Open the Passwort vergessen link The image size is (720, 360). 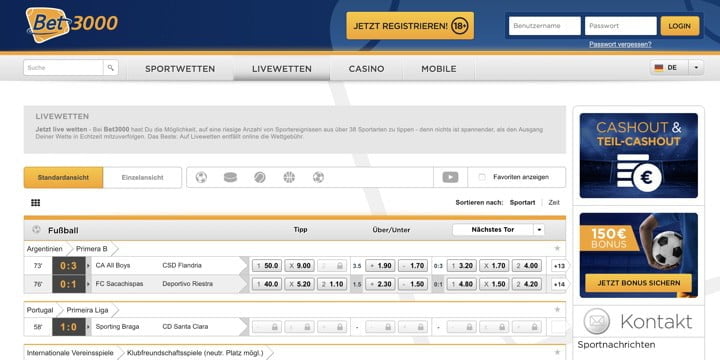[620, 44]
